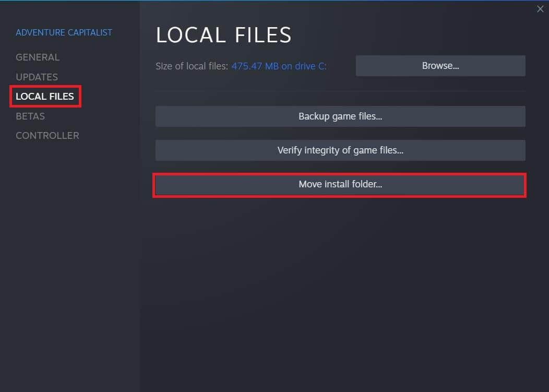
Task: Select Betas in the left sidebar
Action: pyautogui.click(x=30, y=116)
